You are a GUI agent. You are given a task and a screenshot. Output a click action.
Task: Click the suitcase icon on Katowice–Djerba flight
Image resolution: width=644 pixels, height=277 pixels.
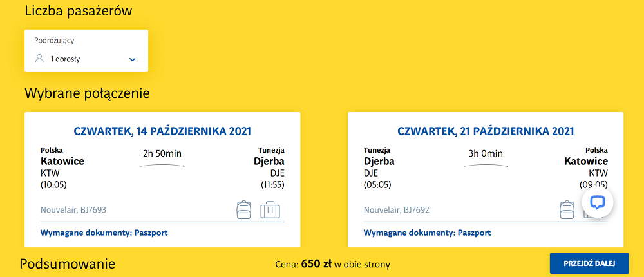[x=270, y=209]
